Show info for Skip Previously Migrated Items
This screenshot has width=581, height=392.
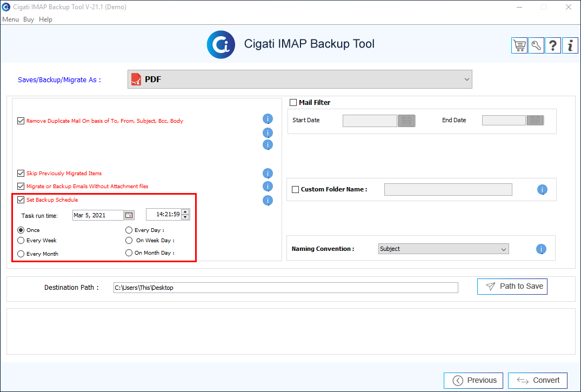[268, 173]
